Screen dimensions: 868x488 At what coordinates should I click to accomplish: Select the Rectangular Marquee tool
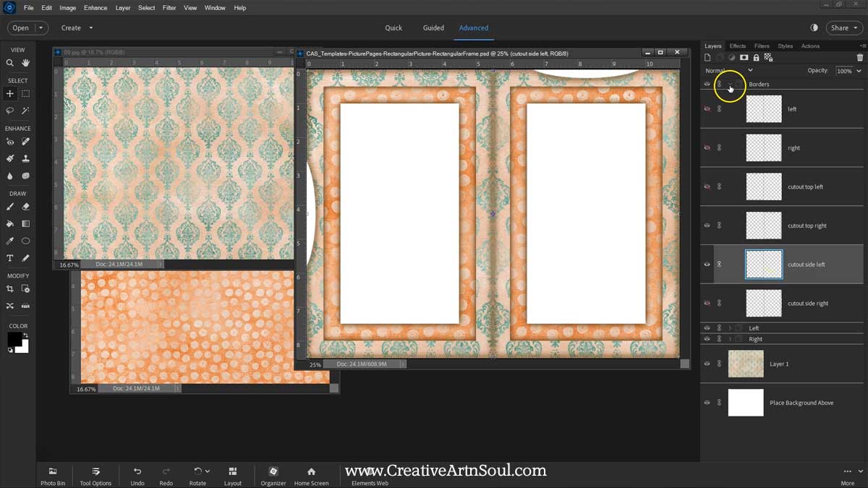tap(26, 93)
